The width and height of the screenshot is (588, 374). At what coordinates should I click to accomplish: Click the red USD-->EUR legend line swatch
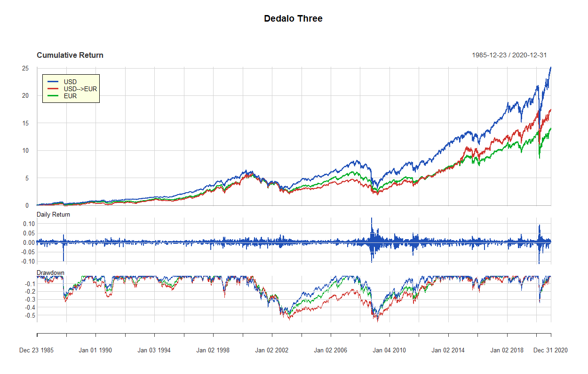pyautogui.click(x=53, y=89)
